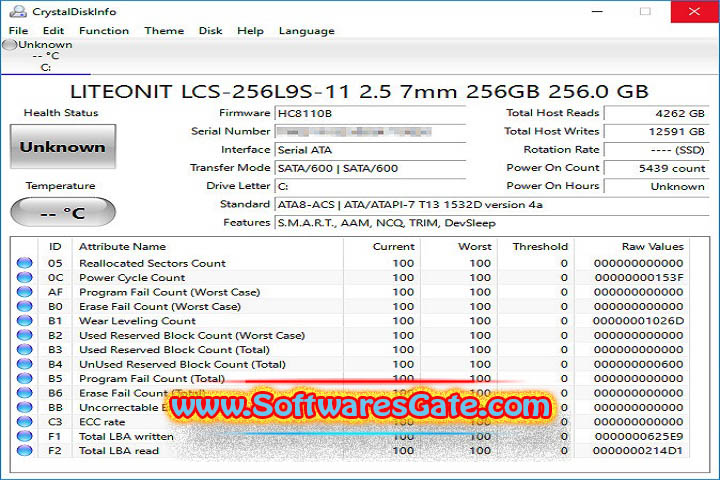Click Power On Count value 5439 count

(x=656, y=168)
